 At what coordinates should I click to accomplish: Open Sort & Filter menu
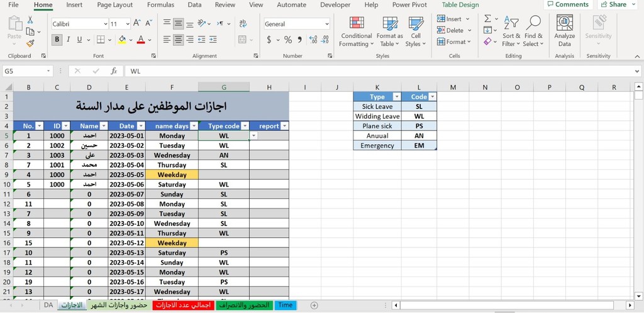[x=511, y=31]
